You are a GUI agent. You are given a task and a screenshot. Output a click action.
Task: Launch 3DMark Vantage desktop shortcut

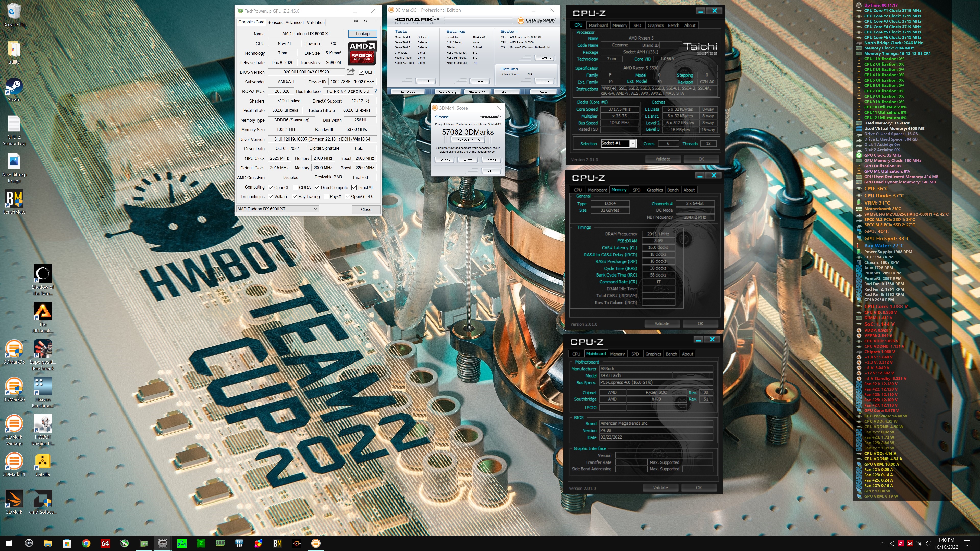14,430
